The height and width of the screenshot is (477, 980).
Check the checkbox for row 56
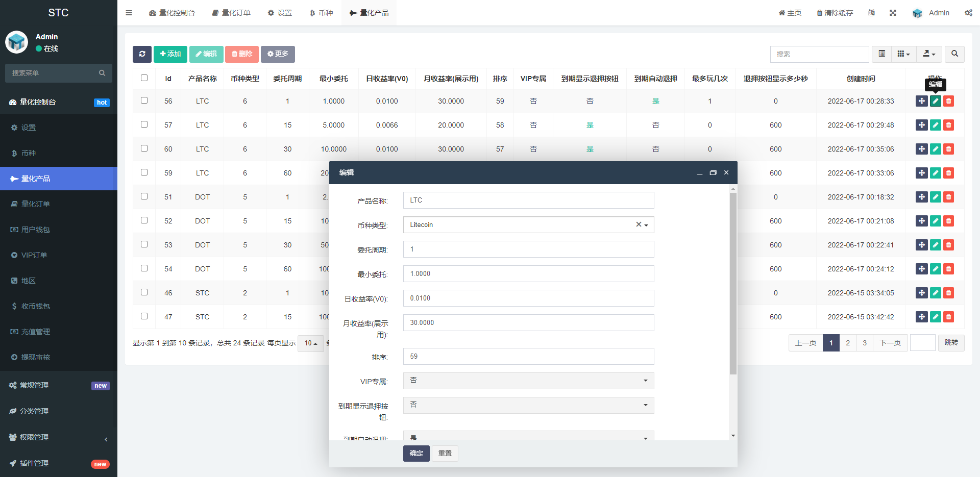pyautogui.click(x=144, y=101)
